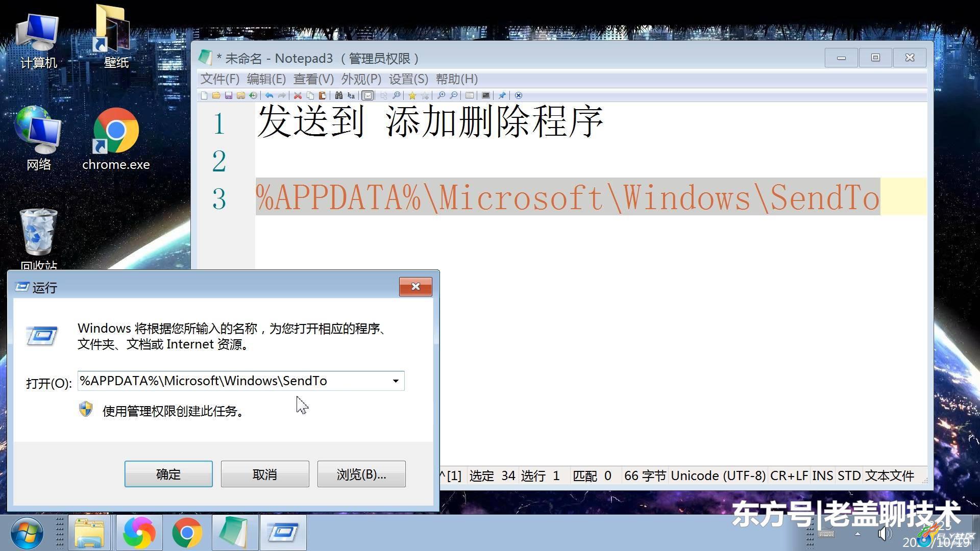Click the selected SendTo path on line 3

coord(568,197)
